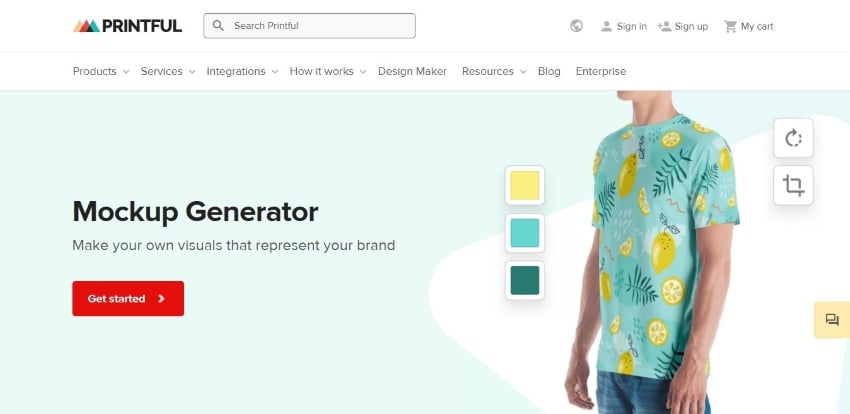Expand the Services dropdown menu
This screenshot has width=850, height=414.
[168, 72]
